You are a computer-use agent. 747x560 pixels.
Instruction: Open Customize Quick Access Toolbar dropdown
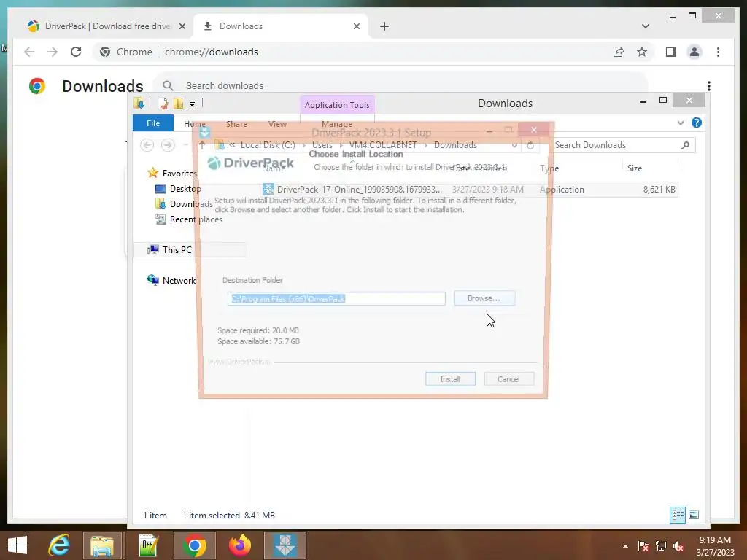pyautogui.click(x=192, y=104)
